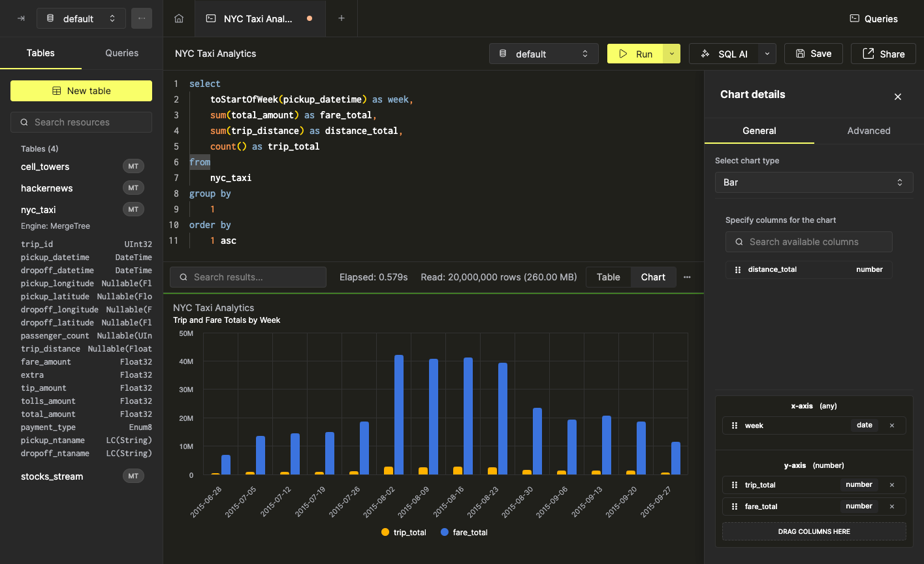Toggle trip_total series in chart legend
Viewport: 924px width, 564px height.
coord(404,533)
